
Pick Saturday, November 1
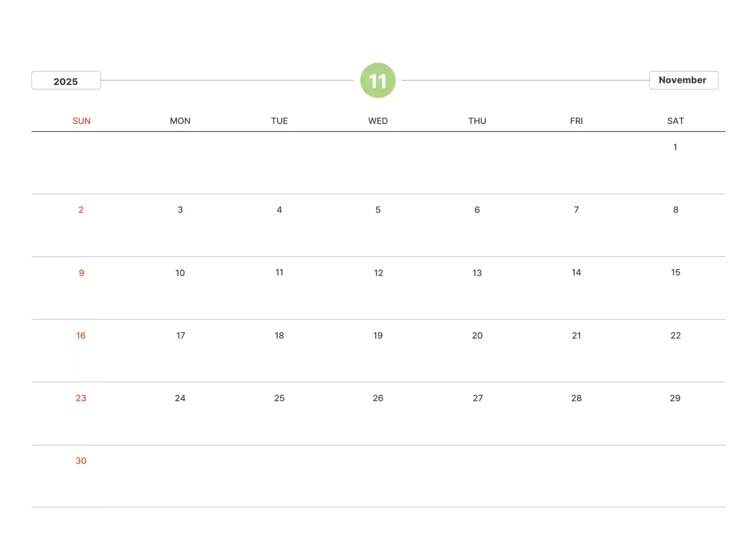[675, 147]
